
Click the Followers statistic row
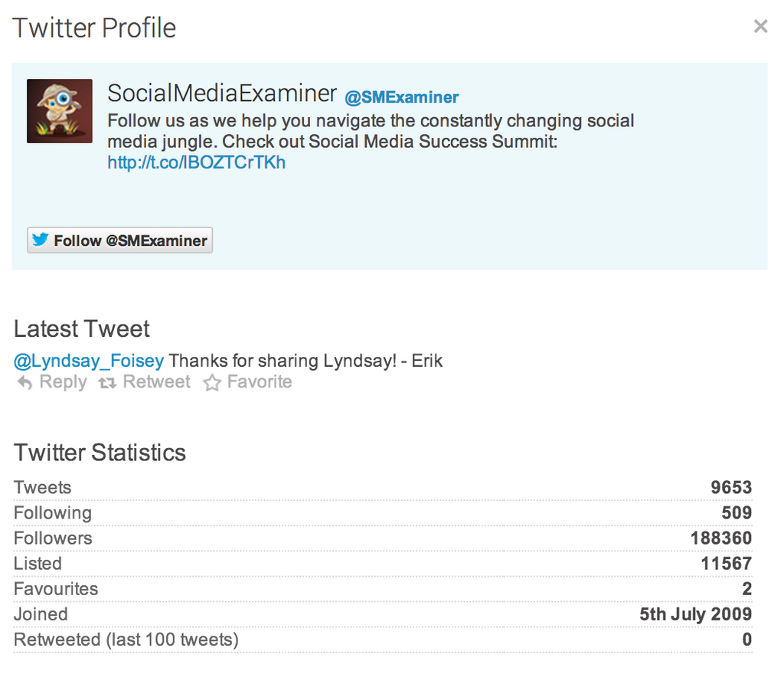[383, 538]
